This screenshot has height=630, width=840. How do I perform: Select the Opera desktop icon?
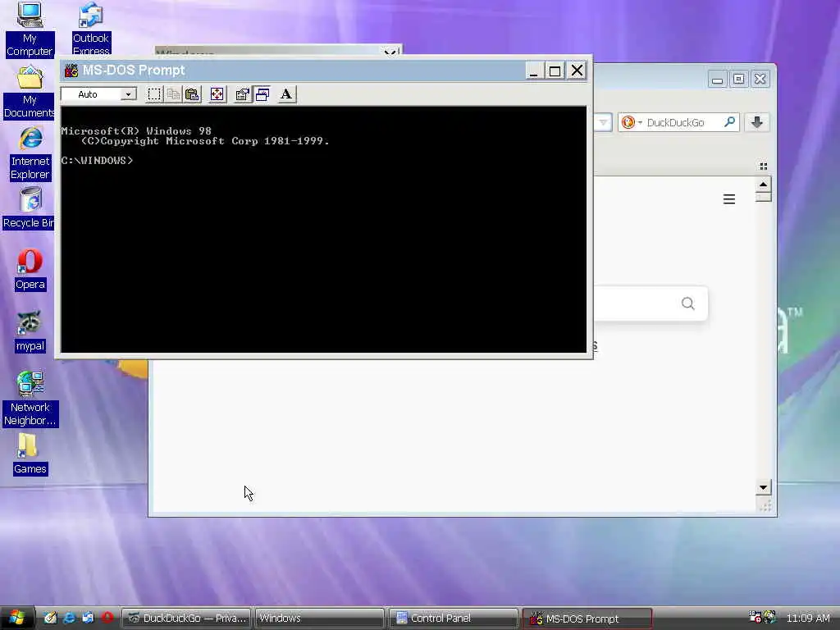click(x=30, y=270)
